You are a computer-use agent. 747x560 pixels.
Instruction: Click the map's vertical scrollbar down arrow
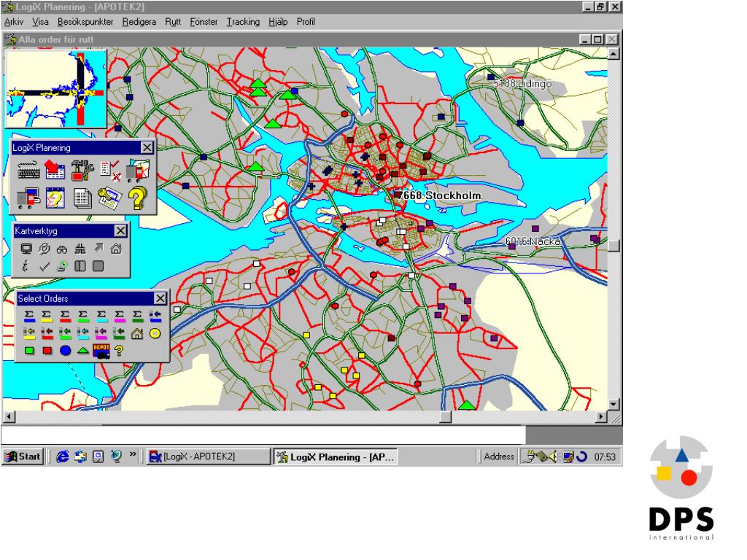(x=614, y=404)
